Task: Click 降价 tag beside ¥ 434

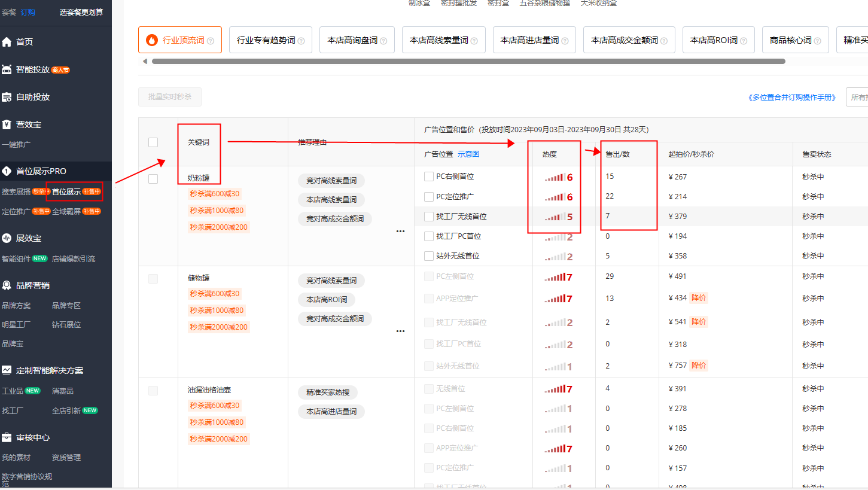Action: pos(699,298)
